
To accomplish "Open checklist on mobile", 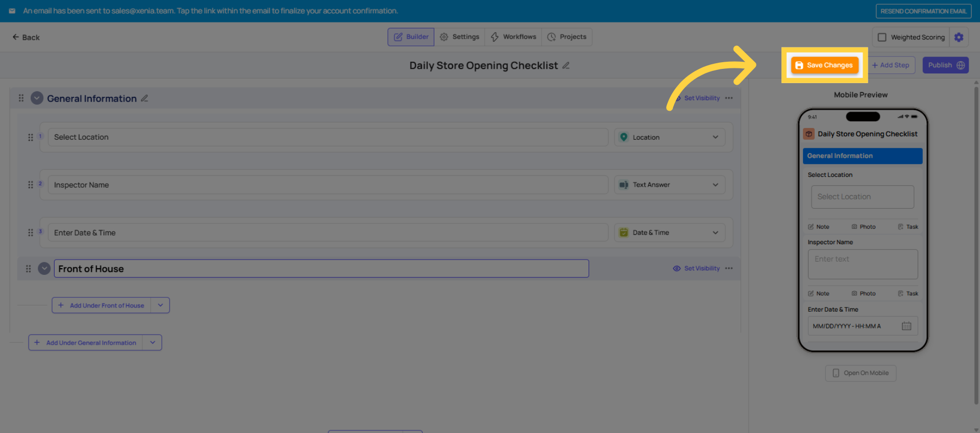I will coord(861,373).
